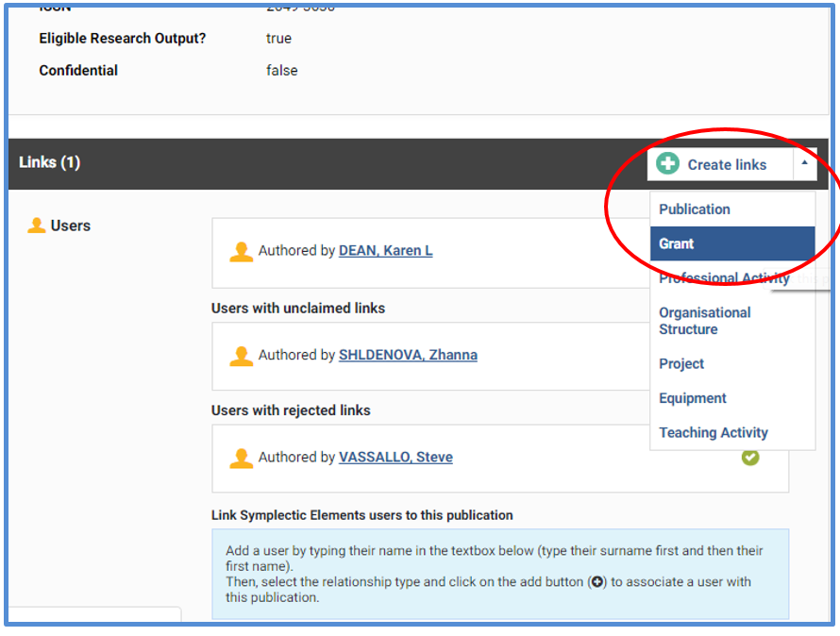Choose Teaching Activity menu entry

click(714, 433)
